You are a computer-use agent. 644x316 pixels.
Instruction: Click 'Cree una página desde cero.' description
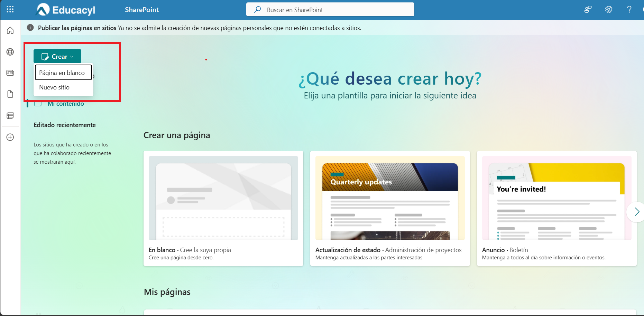(181, 258)
